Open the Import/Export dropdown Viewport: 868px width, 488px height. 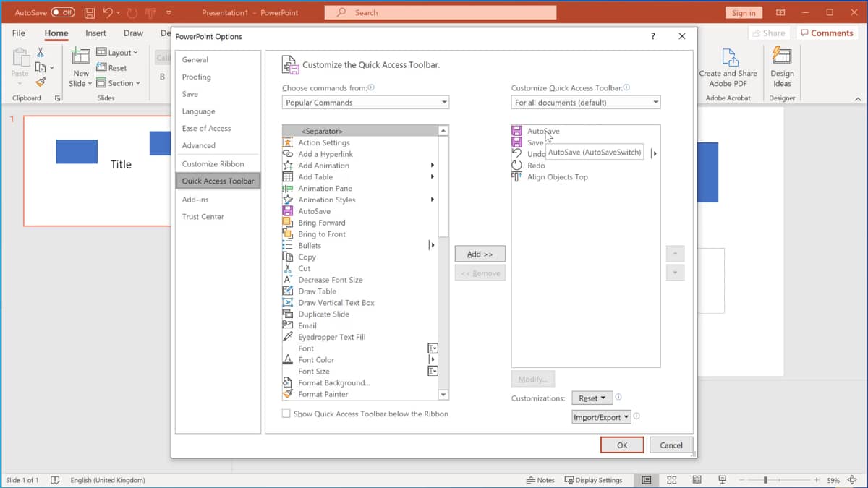[602, 417]
